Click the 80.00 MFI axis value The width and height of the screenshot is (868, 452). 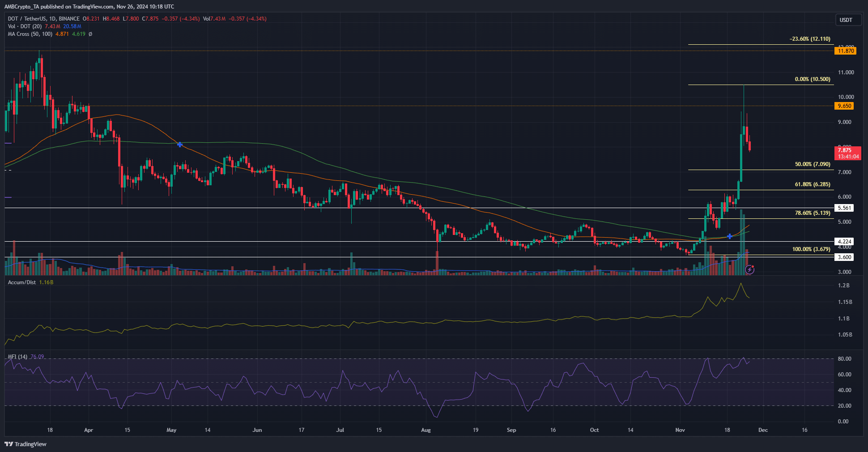click(x=844, y=359)
